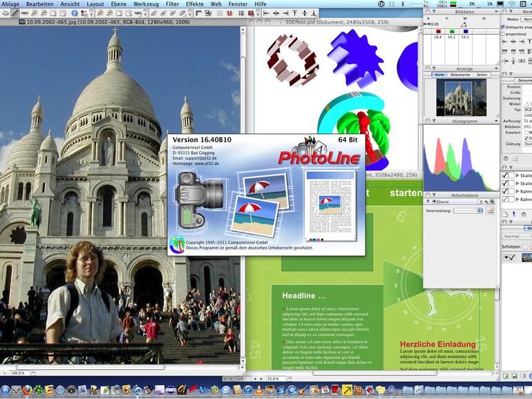Click the red-green guides icon in toolbar
The image size is (532, 399).
(251, 13)
